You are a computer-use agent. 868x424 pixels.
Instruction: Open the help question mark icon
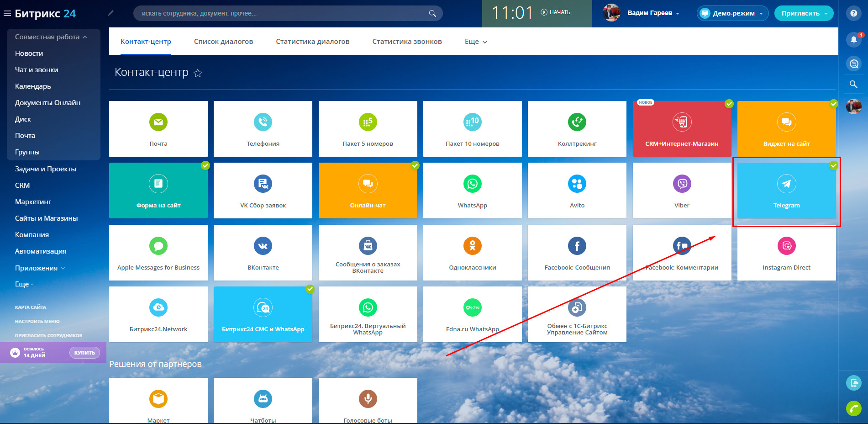(x=853, y=13)
